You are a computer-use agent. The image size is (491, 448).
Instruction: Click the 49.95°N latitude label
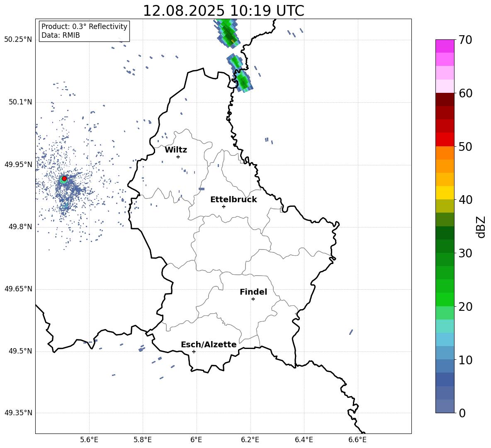[x=18, y=165]
